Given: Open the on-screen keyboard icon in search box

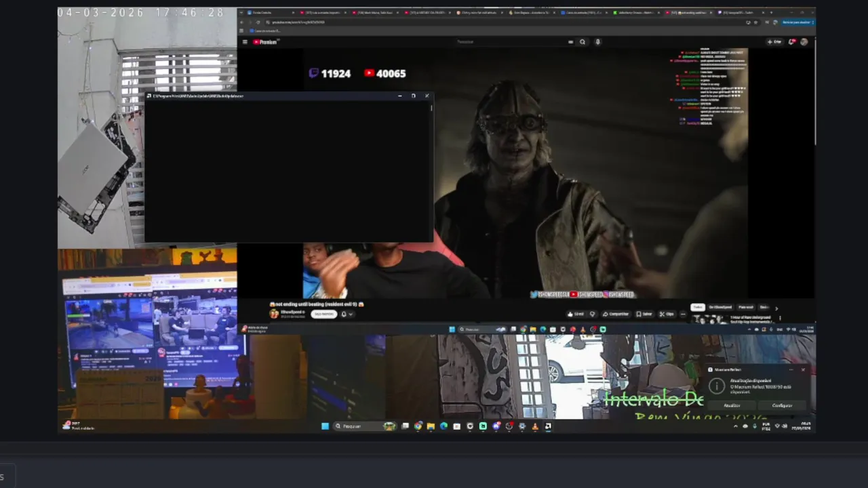Looking at the screenshot, I should click(571, 41).
